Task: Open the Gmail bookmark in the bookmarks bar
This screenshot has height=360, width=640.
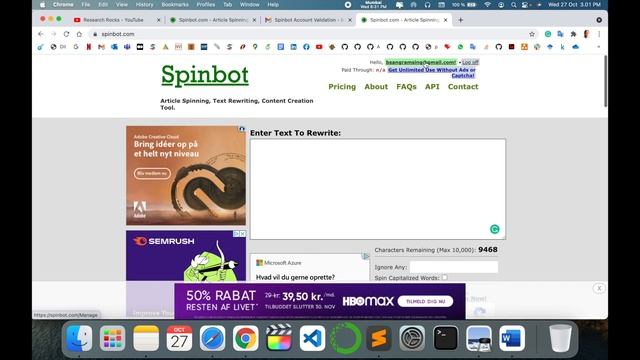Action: coord(101,47)
